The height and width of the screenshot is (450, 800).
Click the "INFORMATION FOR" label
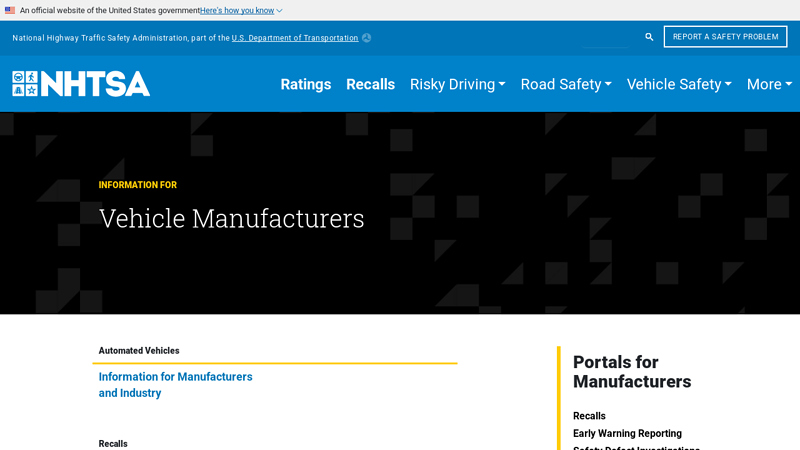(138, 185)
